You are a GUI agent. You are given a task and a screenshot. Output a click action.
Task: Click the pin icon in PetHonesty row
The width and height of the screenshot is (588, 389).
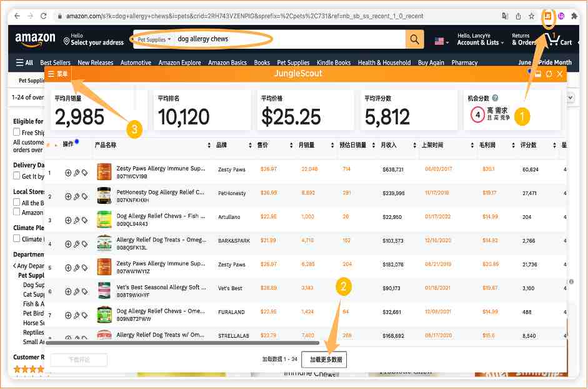(x=76, y=196)
